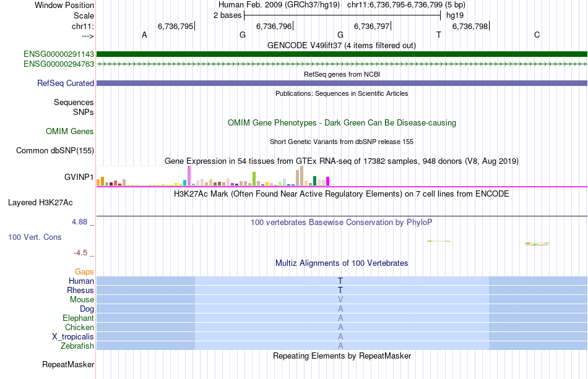This screenshot has width=588, height=379.
Task: Click the 6,736,796 position marker
Action: coord(274,26)
